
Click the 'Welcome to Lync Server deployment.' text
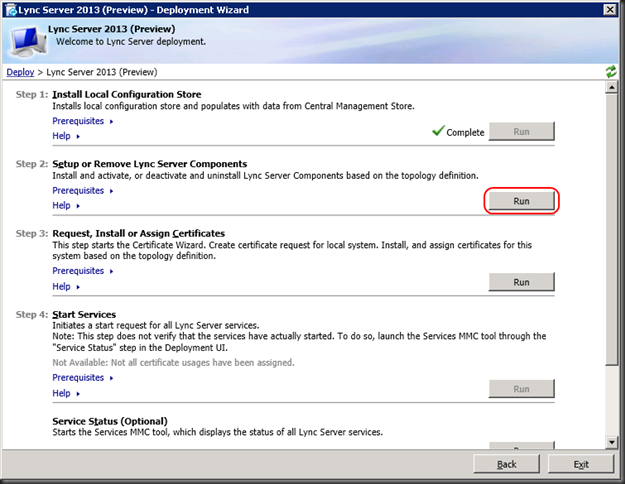pyautogui.click(x=131, y=41)
